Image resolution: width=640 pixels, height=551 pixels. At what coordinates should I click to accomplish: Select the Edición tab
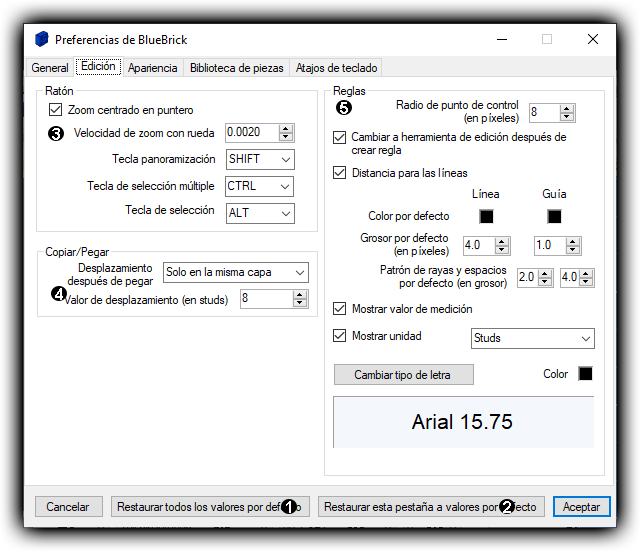pos(98,66)
